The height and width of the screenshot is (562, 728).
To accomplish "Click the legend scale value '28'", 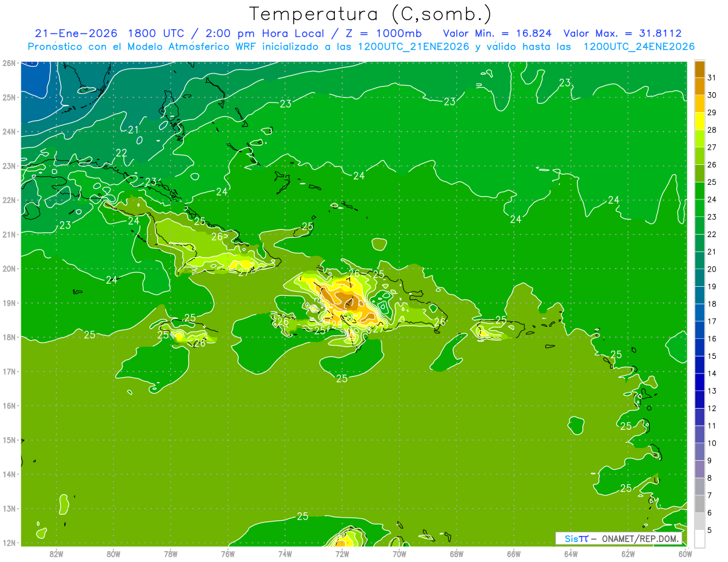I will (x=712, y=130).
